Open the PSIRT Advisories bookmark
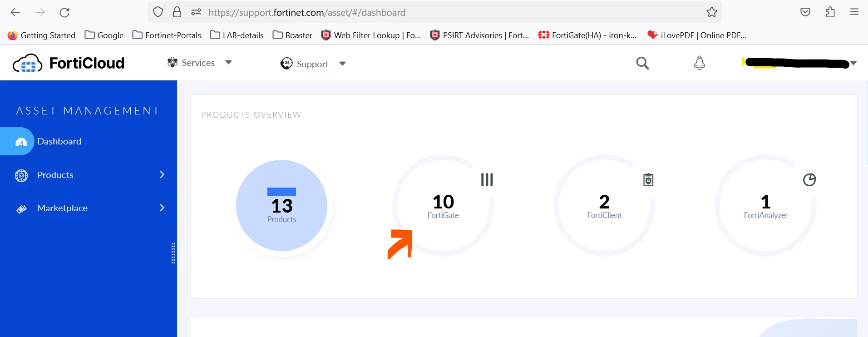The height and width of the screenshot is (337, 868). point(480,35)
